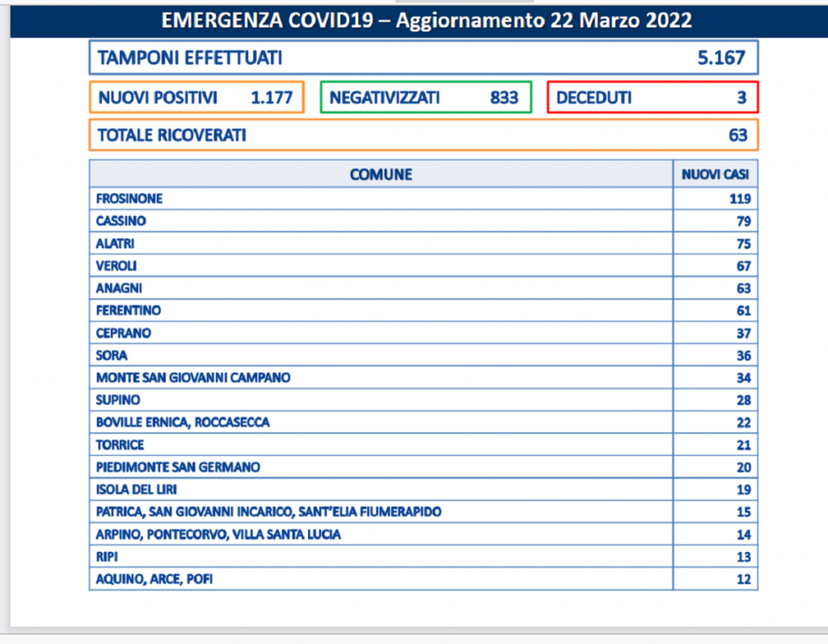
Task: Click the NUOVI CASI column header
Action: point(715,175)
